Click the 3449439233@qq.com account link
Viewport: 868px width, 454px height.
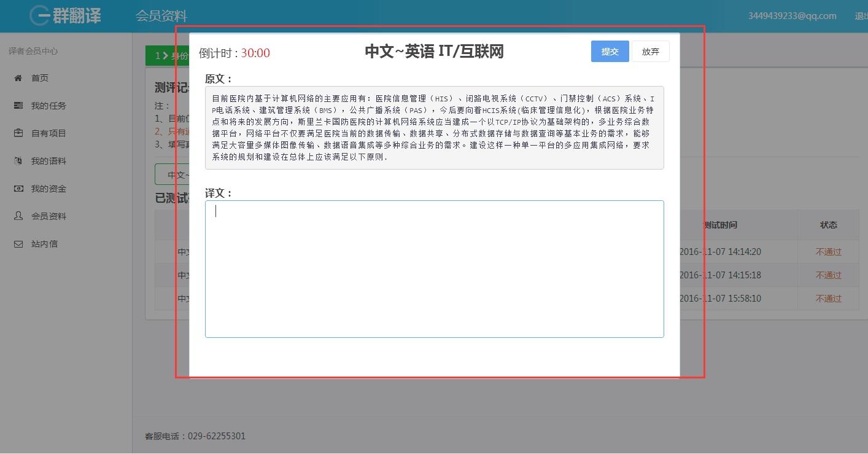[x=792, y=16]
